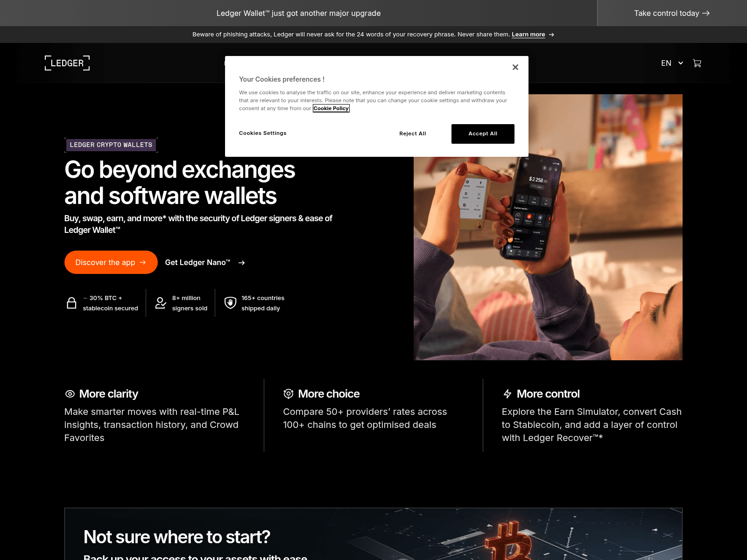This screenshot has width=747, height=560.
Task: Click the lightning icon beside More control
Action: point(507,394)
